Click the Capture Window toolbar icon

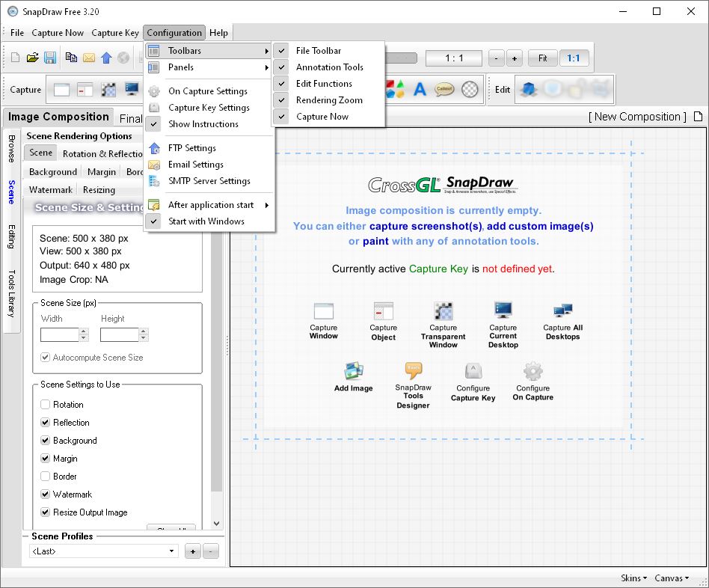(x=61, y=90)
